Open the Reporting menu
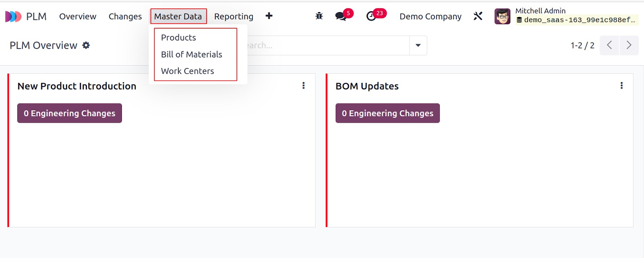This screenshot has height=258, width=644. click(233, 17)
